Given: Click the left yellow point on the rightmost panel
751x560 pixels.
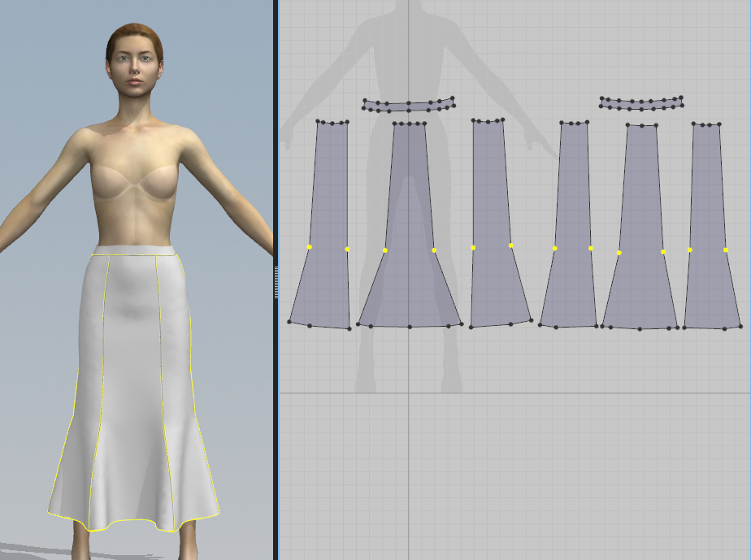Looking at the screenshot, I should pos(690,250).
